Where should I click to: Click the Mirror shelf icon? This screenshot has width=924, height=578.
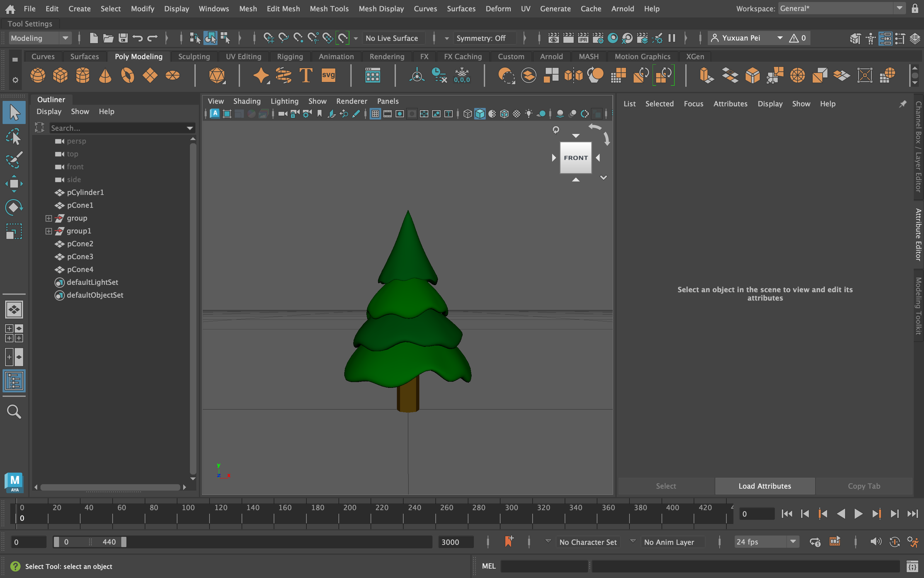[573, 75]
